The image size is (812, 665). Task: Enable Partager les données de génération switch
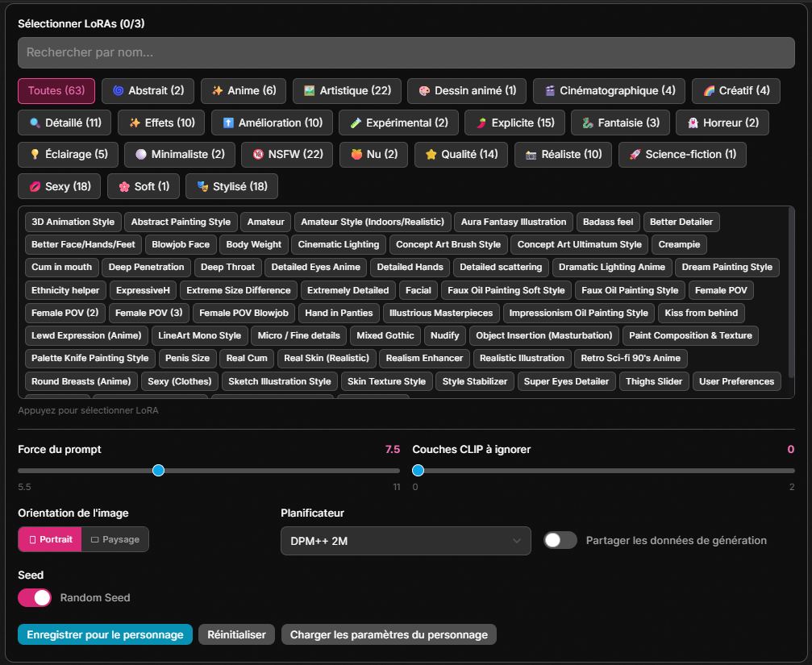[x=560, y=540]
